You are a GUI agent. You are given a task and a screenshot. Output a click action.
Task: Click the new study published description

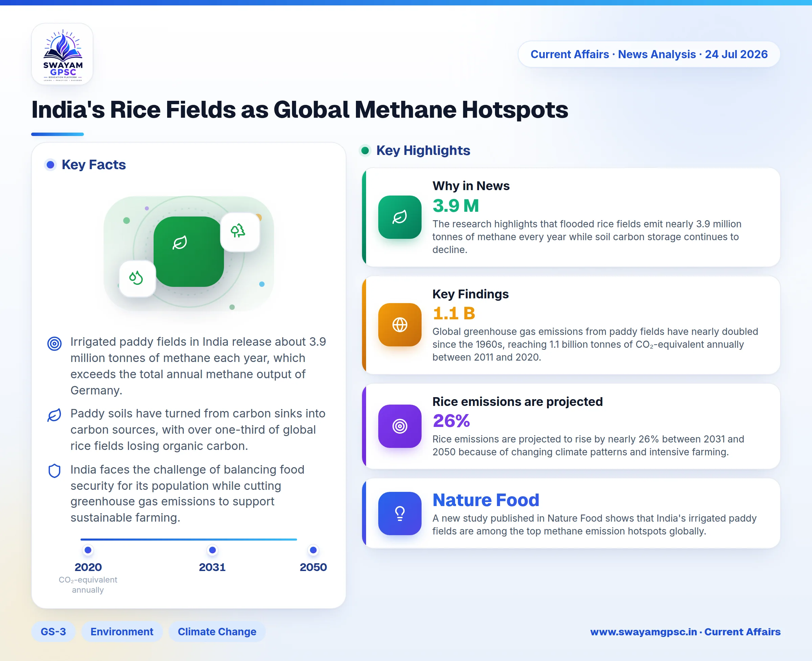594,525
